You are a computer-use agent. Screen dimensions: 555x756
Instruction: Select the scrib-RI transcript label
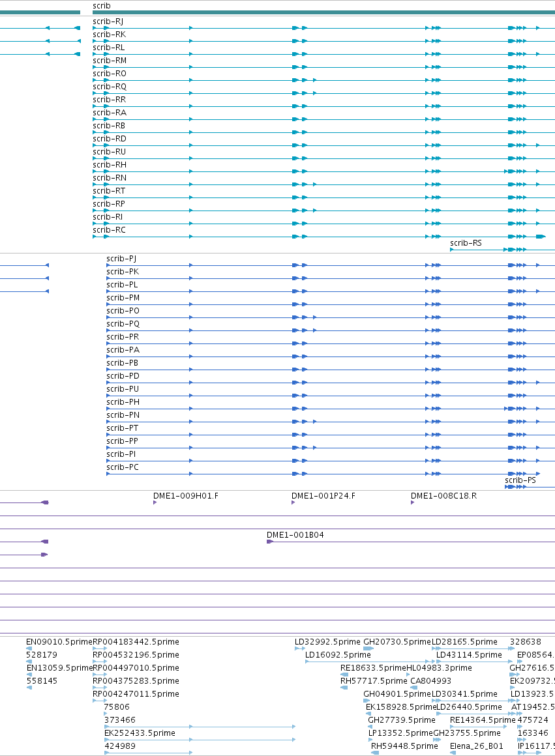[x=108, y=216]
